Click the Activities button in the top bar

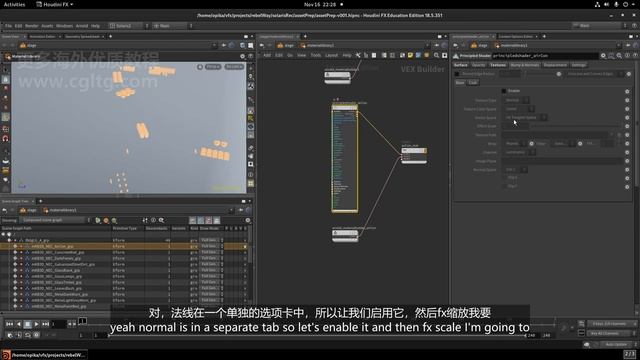coord(14,4)
